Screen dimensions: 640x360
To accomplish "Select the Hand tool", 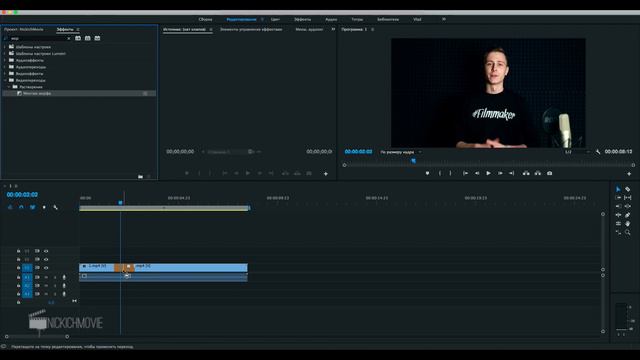I will tap(628, 223).
